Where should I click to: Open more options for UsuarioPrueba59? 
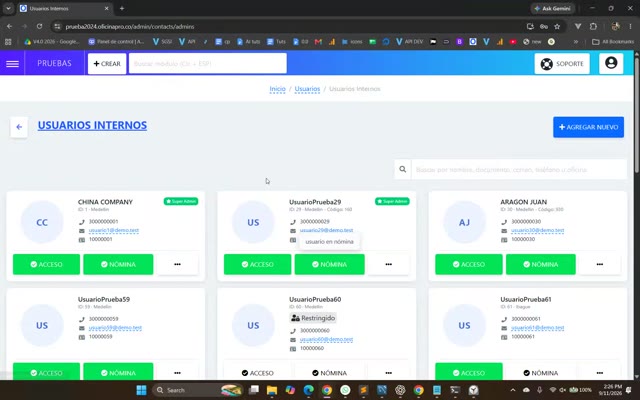[177, 372]
